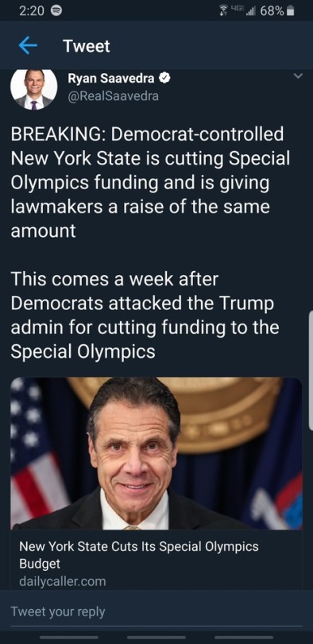Open Ryan Saavedra's name link

tap(111, 79)
